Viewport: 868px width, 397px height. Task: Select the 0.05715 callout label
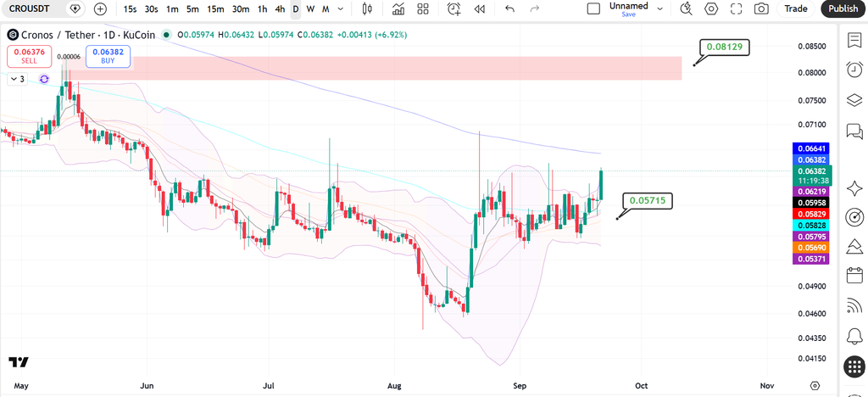648,200
